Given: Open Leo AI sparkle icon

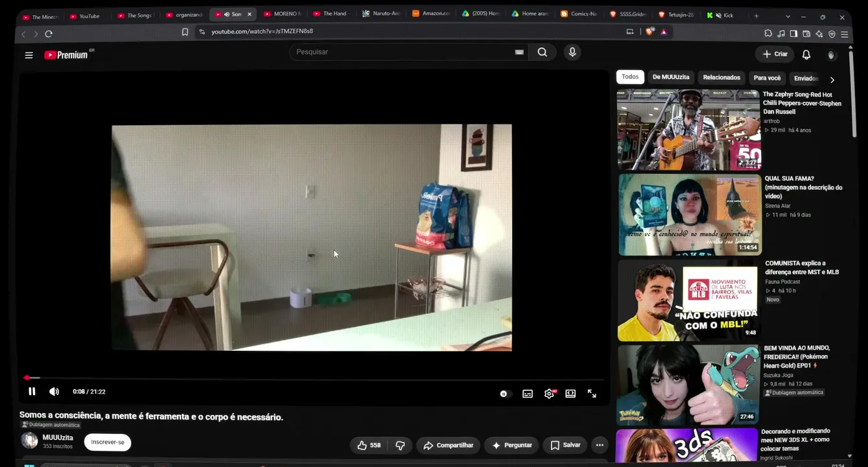Looking at the screenshot, I should (819, 34).
